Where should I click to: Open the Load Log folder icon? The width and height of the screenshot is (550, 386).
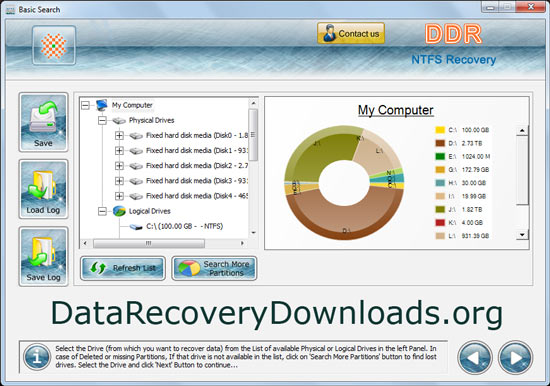tap(43, 189)
